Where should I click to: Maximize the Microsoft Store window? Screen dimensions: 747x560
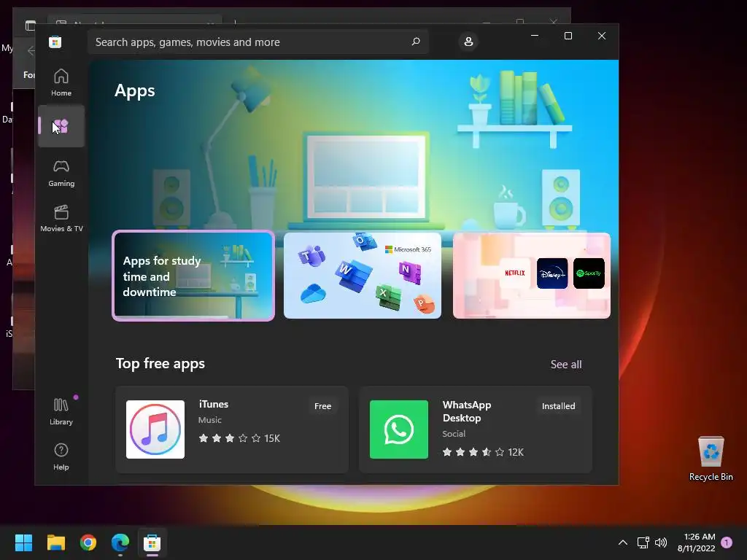pos(568,36)
